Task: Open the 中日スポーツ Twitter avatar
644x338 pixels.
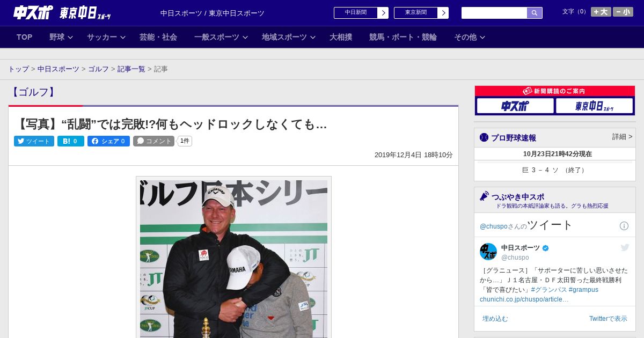Action: 488,252
